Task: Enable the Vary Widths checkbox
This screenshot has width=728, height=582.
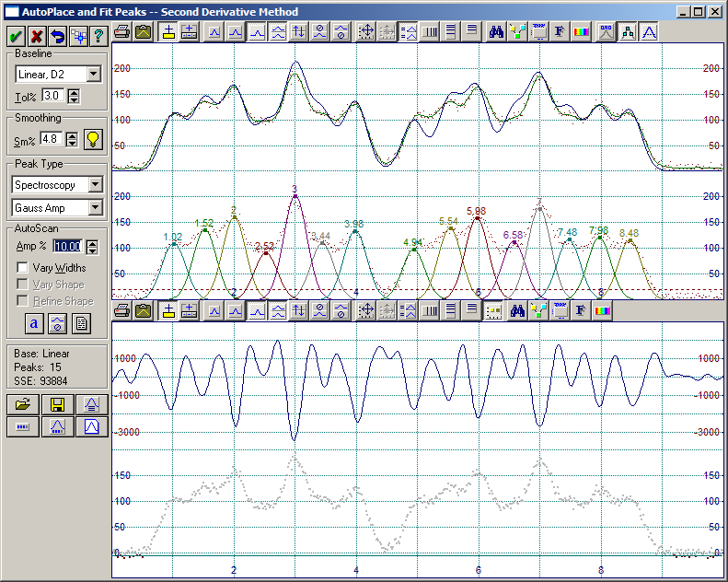Action: coord(24,268)
